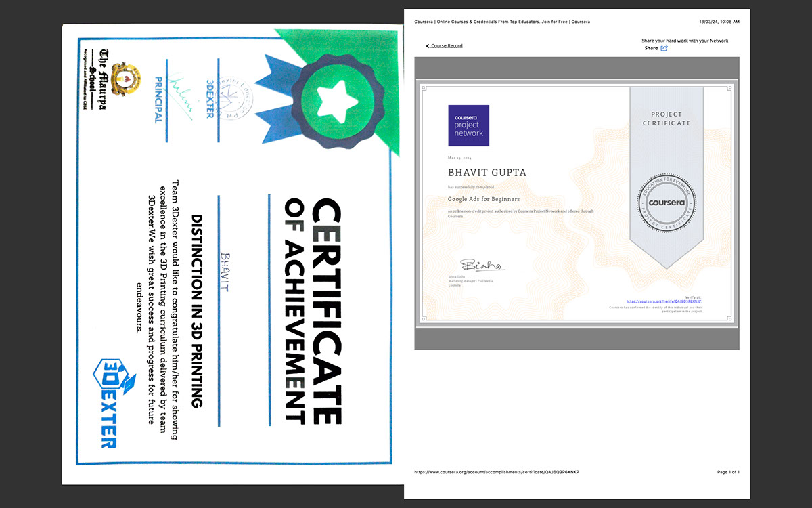Screen dimensions: 812x508
Task: Click the signature above Marketing Manager title
Action: (x=483, y=265)
